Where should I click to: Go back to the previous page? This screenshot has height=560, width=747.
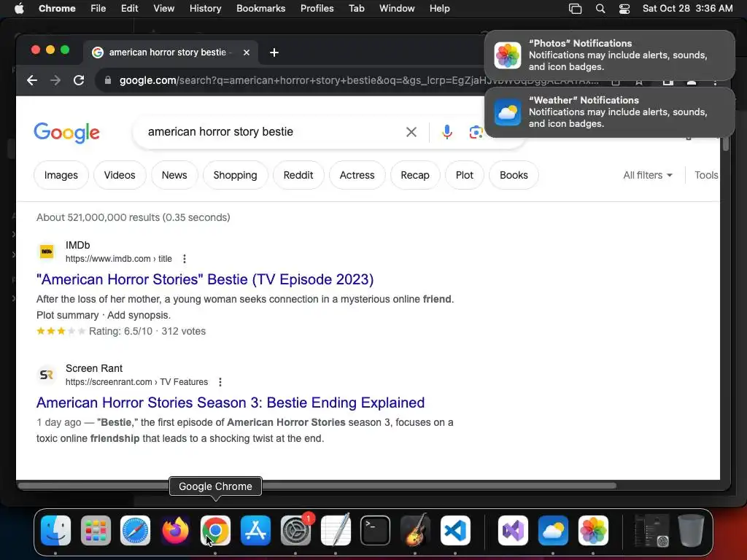click(x=32, y=80)
